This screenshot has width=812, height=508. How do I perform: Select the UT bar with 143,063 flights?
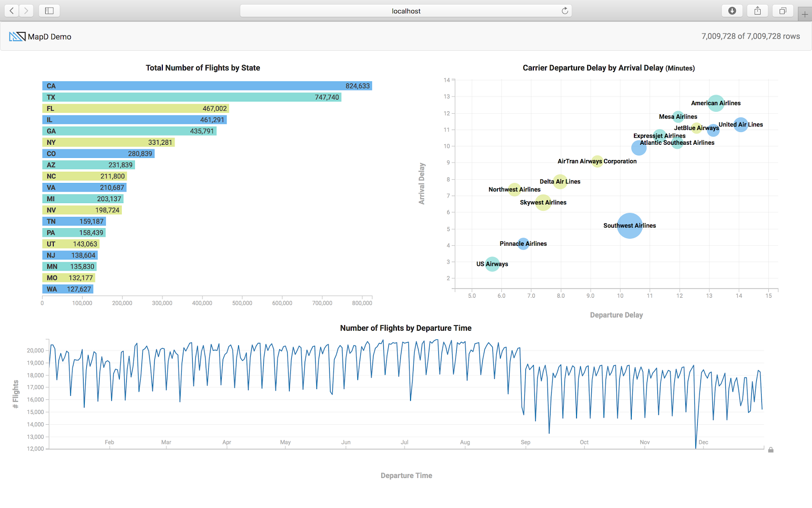[x=71, y=244]
